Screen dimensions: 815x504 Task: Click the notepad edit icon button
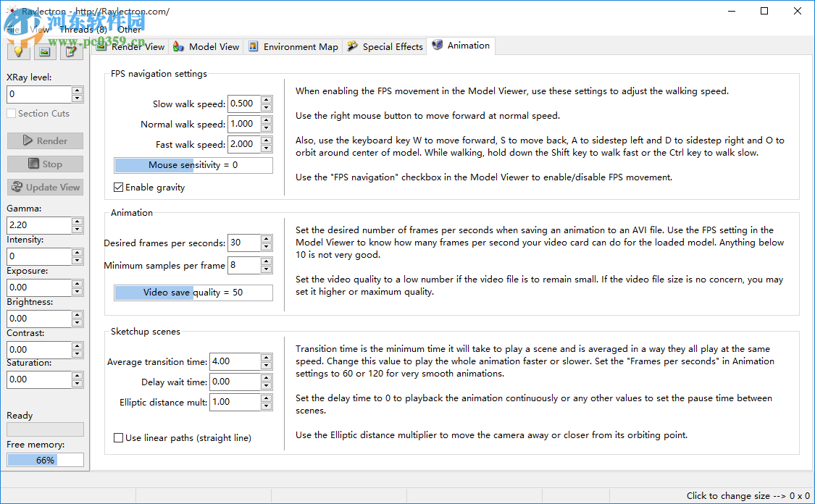pyautogui.click(x=71, y=51)
